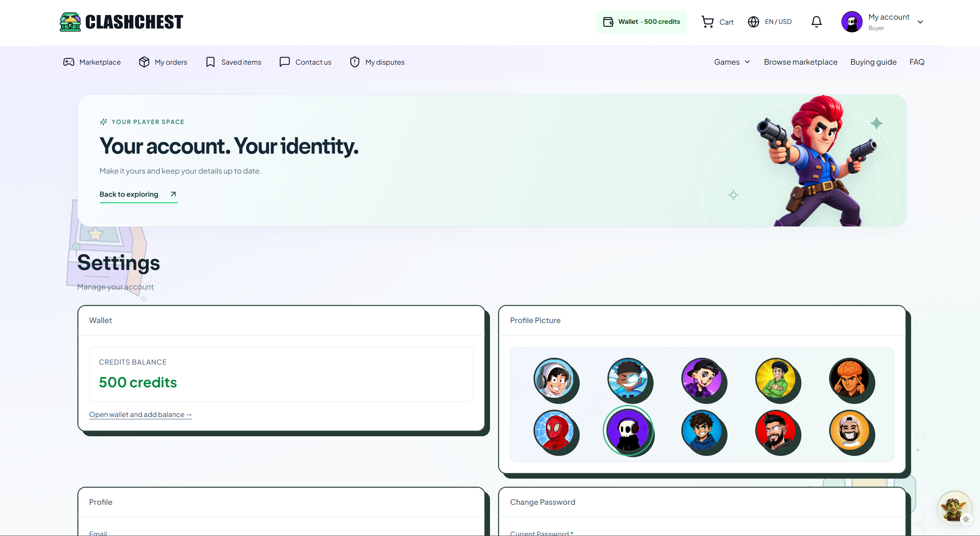
Task: Click the header skull profile avatar
Action: click(852, 22)
